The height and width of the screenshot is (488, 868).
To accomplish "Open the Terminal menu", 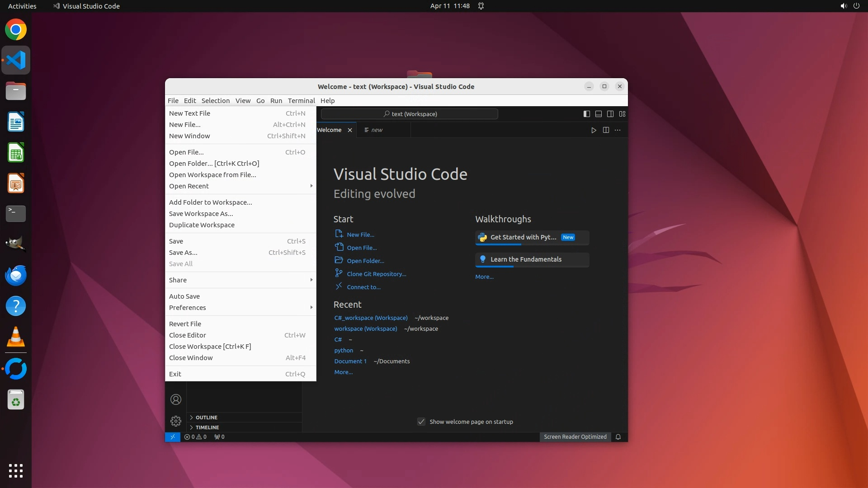I will (301, 101).
